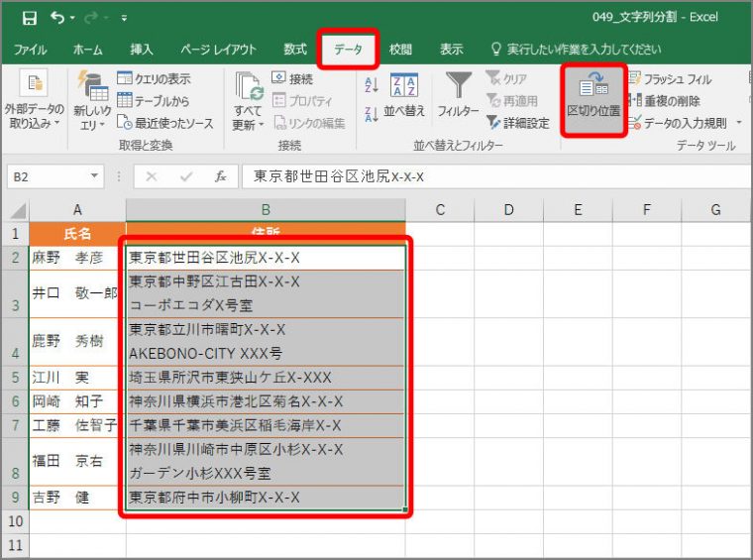The height and width of the screenshot is (560, 753).
Task: Click cell with 東京都府中市小柳町X-X-X
Action: (266, 498)
